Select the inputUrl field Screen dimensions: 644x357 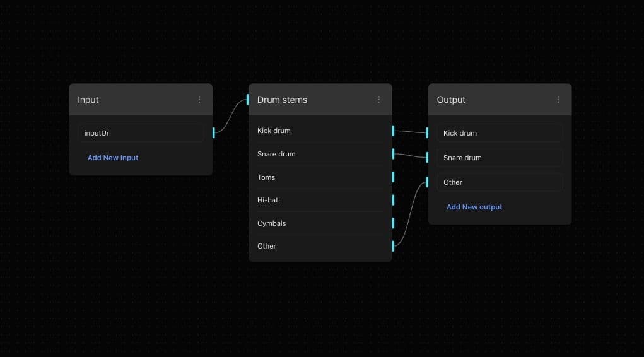point(141,133)
